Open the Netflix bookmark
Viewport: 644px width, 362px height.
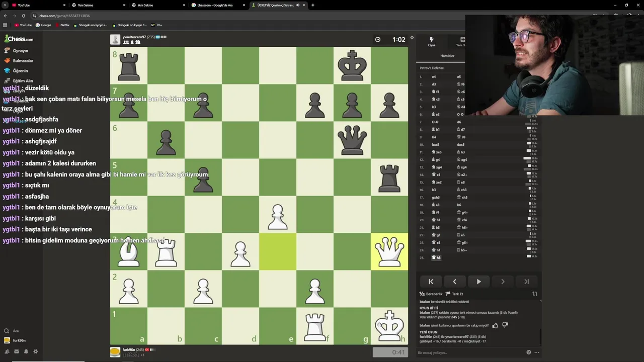point(62,25)
